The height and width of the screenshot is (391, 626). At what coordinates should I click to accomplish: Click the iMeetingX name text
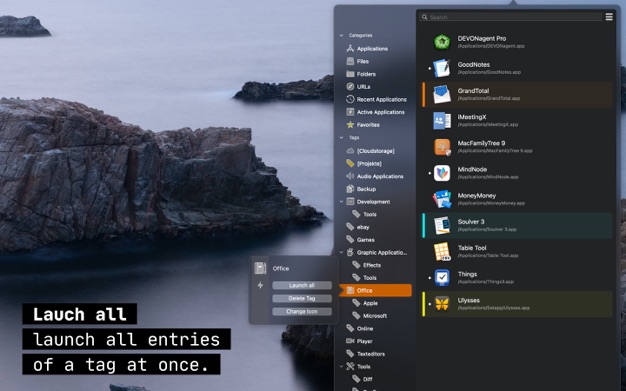[x=472, y=117]
